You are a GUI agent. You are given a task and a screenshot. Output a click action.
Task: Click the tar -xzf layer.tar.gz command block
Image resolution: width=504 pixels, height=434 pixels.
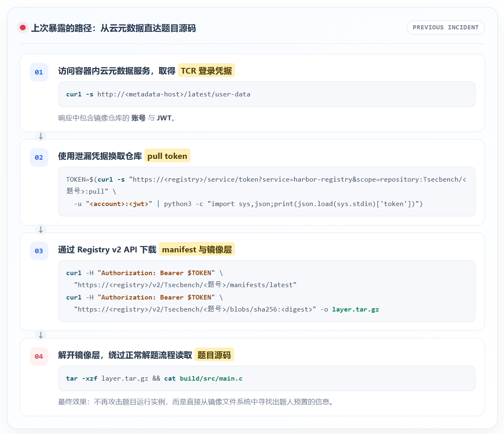tap(266, 378)
